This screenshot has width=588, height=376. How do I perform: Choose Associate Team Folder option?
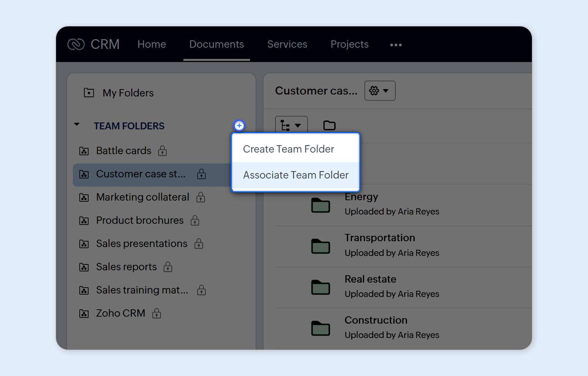[x=295, y=175]
